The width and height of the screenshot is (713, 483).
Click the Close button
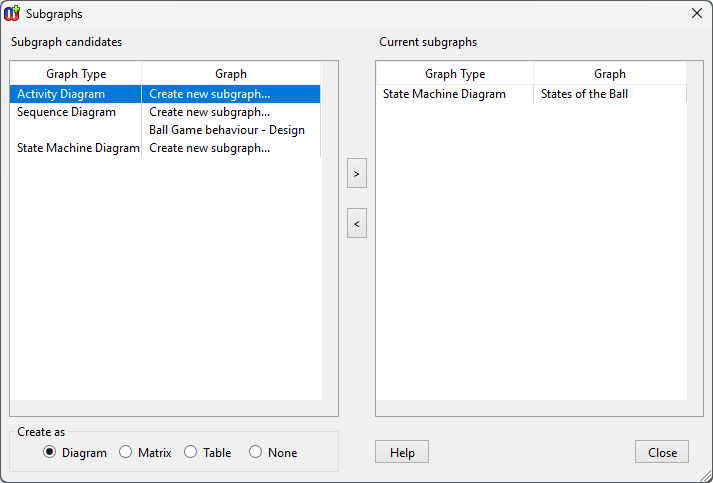[662, 452]
